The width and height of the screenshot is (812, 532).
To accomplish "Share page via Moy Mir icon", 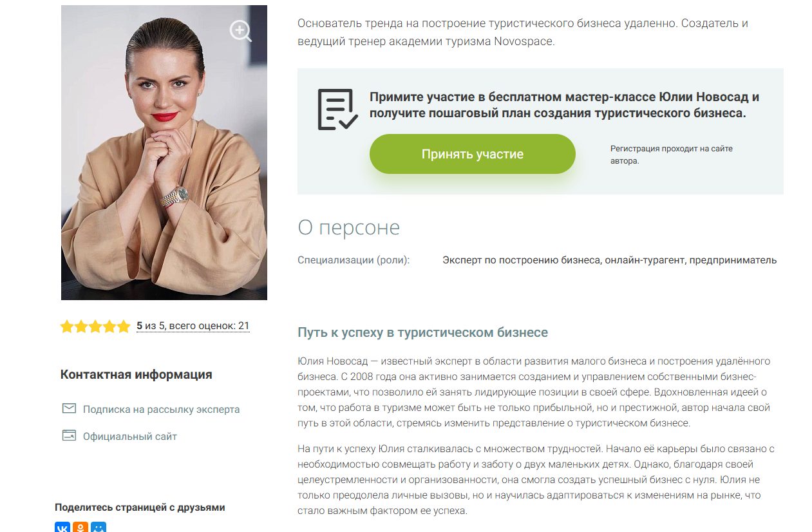I will point(99,527).
